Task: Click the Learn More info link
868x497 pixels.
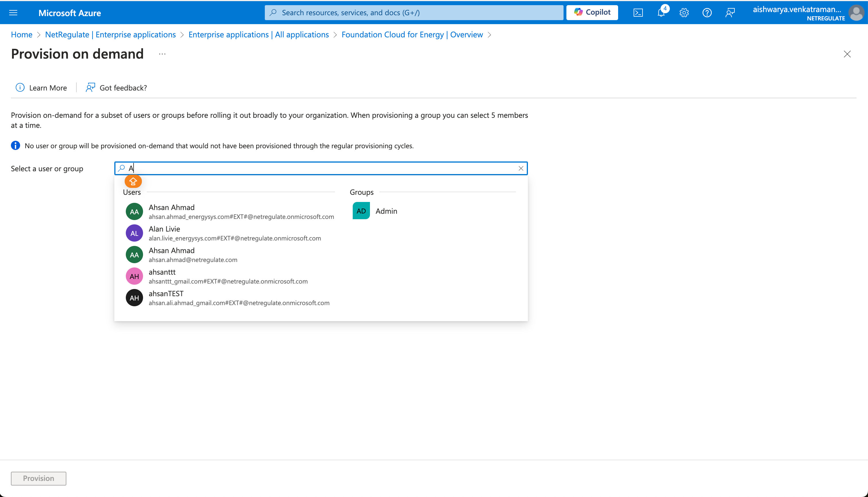Action: click(42, 88)
